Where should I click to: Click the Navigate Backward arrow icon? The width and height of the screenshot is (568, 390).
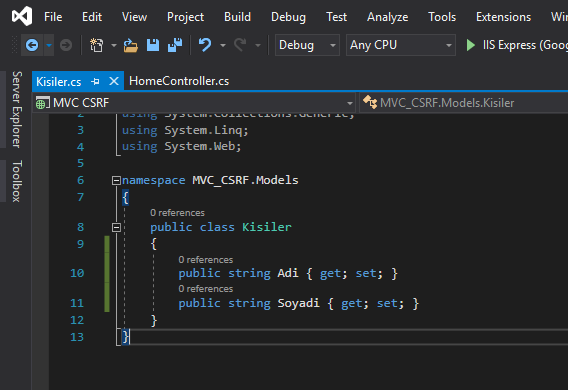point(32,45)
